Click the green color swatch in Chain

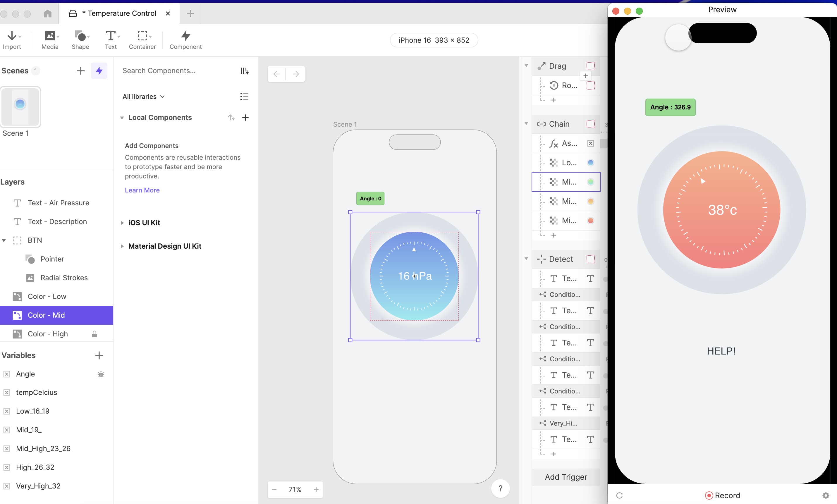coord(590,182)
